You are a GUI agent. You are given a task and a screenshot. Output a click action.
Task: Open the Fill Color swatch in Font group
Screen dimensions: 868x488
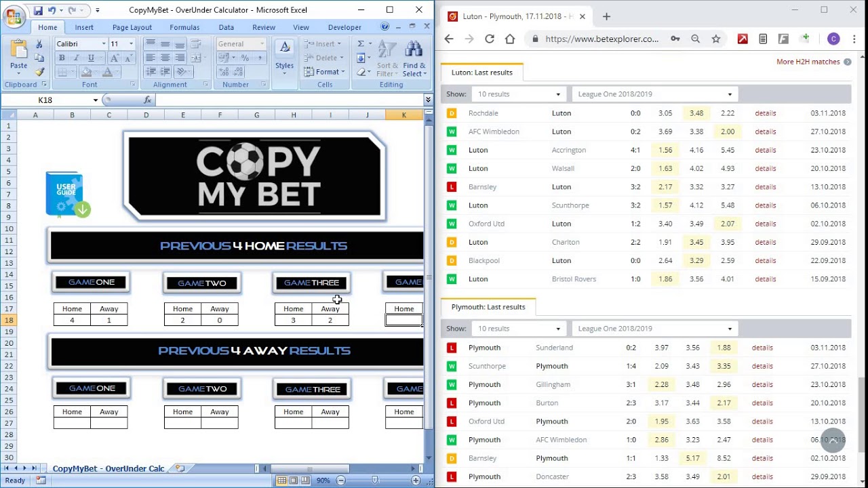point(87,72)
